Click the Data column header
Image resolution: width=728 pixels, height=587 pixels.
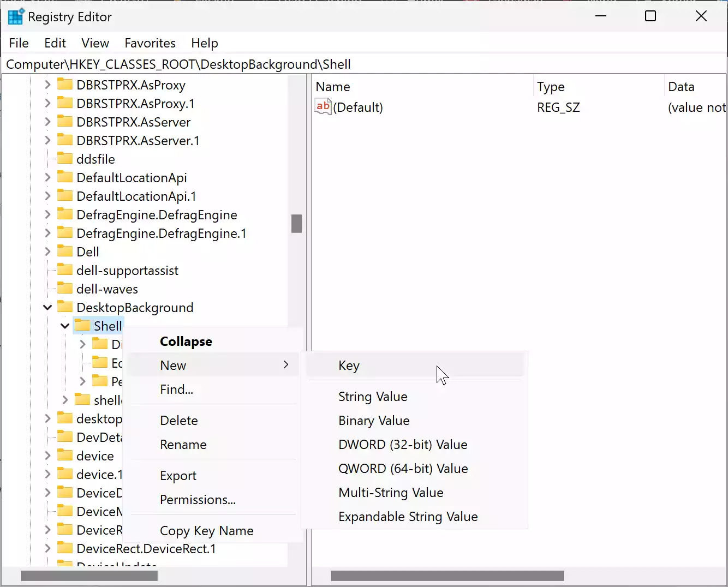(x=696, y=87)
